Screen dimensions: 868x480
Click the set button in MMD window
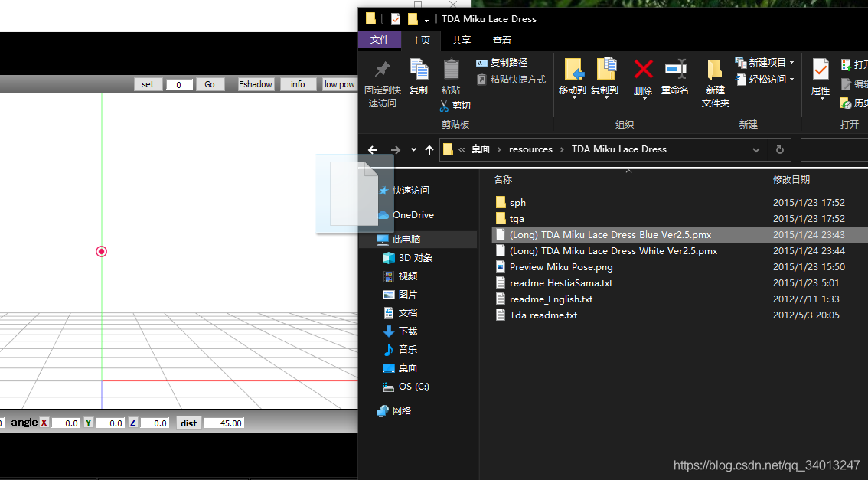coord(148,84)
